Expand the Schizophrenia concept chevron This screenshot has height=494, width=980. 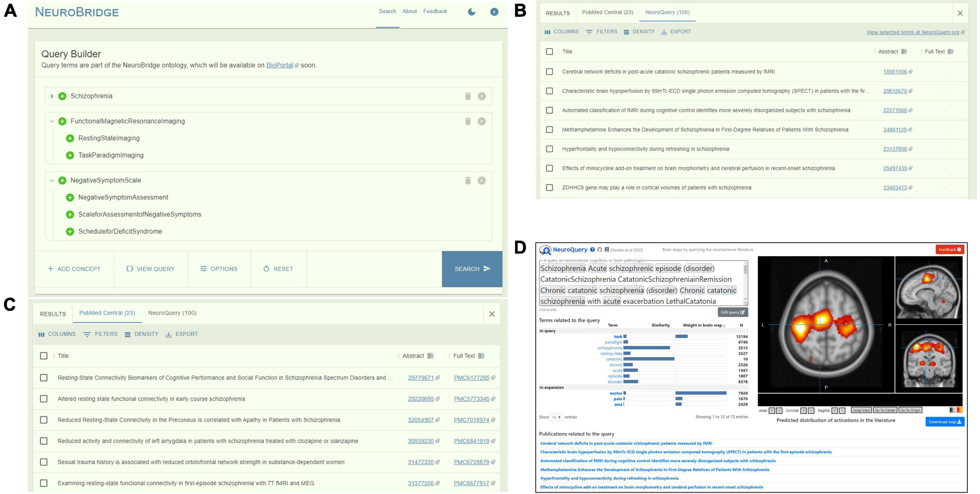click(52, 96)
